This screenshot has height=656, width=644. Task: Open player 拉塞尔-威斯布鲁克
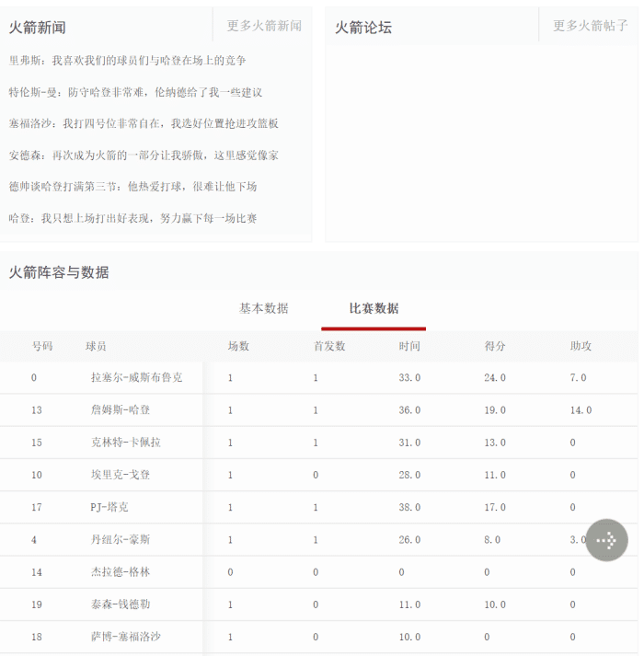137,377
